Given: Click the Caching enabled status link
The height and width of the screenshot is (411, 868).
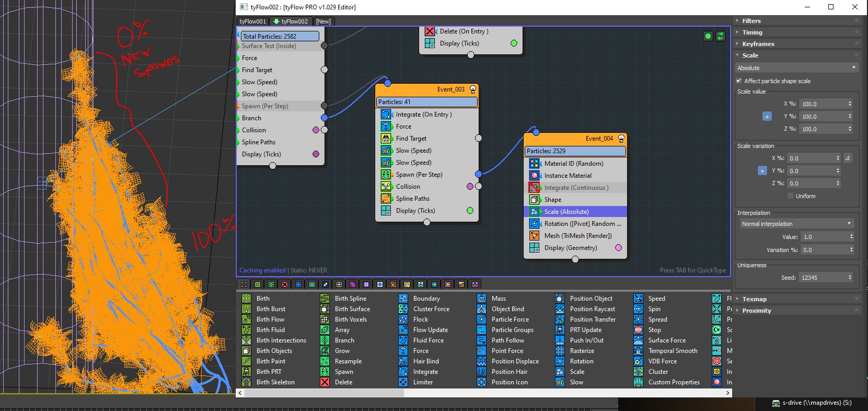Looking at the screenshot, I should click(262, 270).
